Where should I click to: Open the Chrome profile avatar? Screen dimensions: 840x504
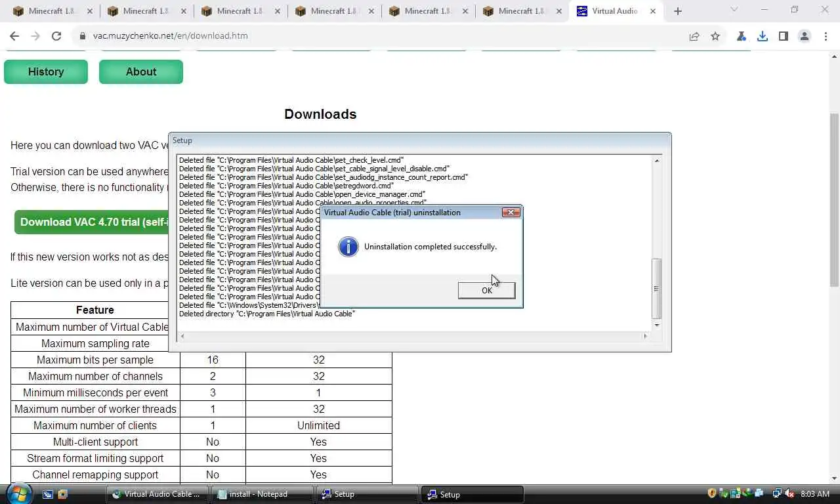[x=805, y=36]
